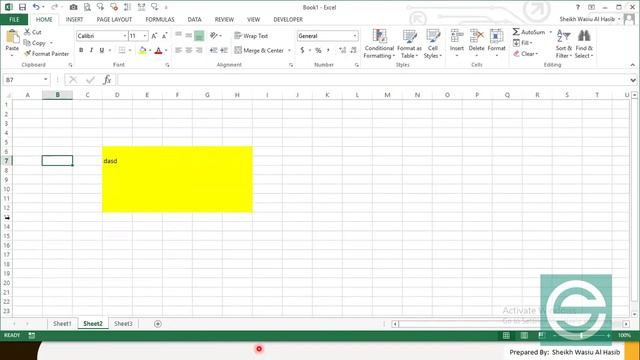Copy the selected cell
This screenshot has width=640, height=360.
point(35,43)
